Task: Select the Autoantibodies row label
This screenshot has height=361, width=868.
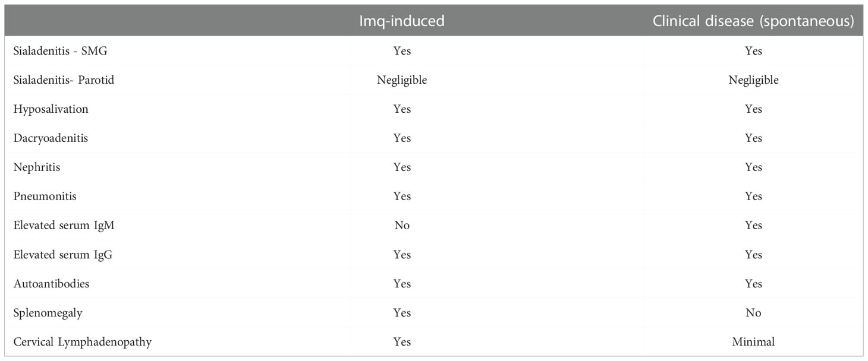Action: click(x=51, y=284)
